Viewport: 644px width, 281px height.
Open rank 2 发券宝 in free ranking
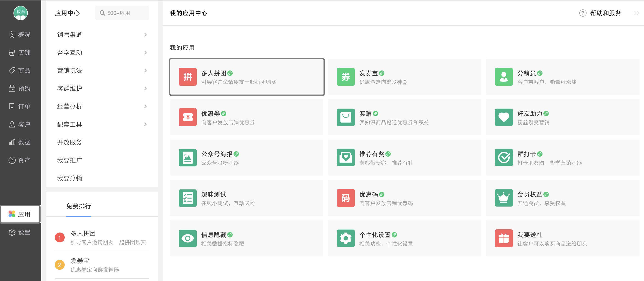click(x=102, y=265)
